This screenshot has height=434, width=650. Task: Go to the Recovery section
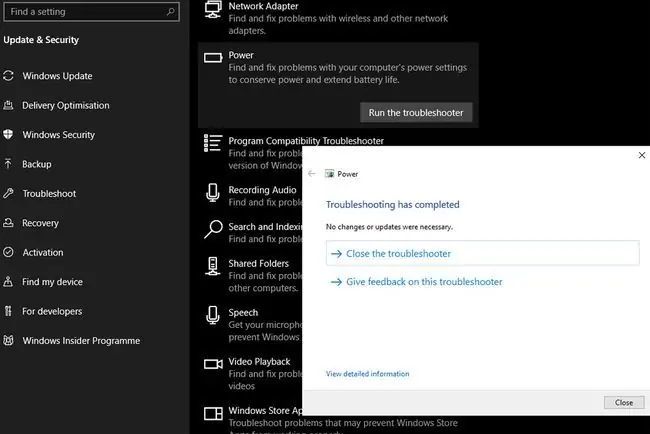tap(40, 223)
